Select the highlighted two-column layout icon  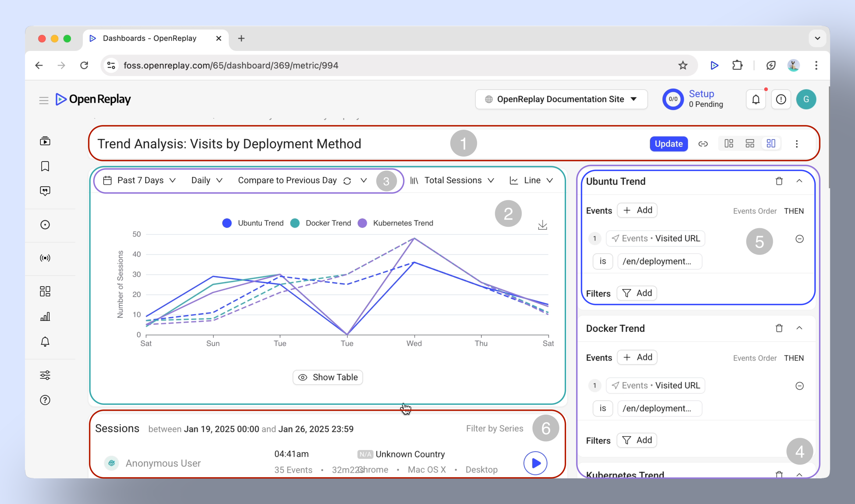click(771, 144)
